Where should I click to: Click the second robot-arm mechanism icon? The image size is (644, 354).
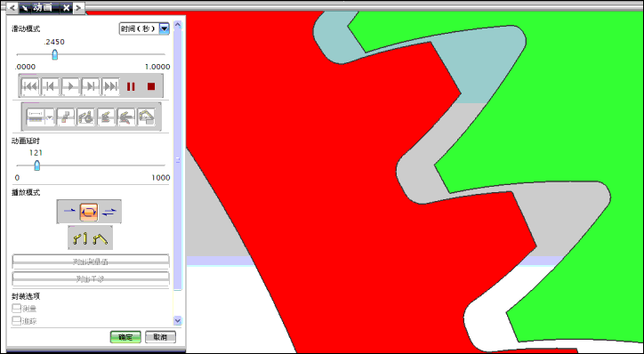(x=106, y=117)
